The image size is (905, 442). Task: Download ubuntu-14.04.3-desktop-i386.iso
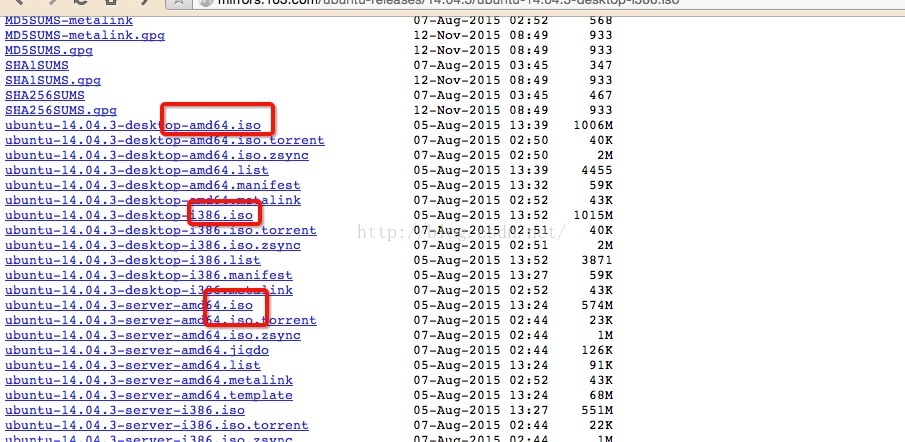pos(129,215)
